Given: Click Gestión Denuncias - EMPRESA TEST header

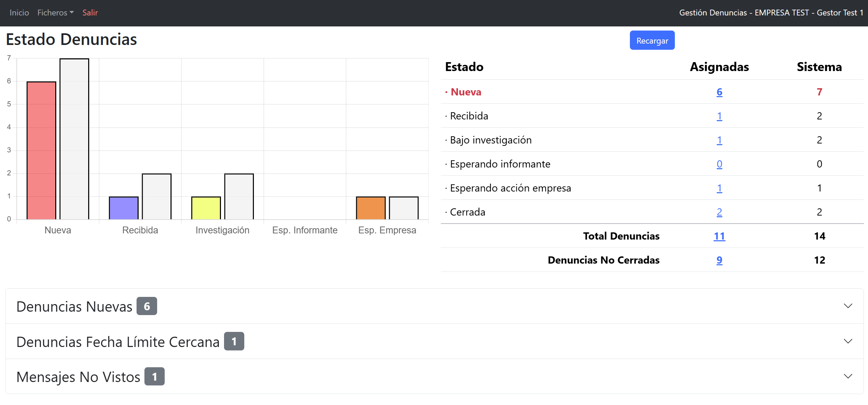Looking at the screenshot, I should [772, 13].
